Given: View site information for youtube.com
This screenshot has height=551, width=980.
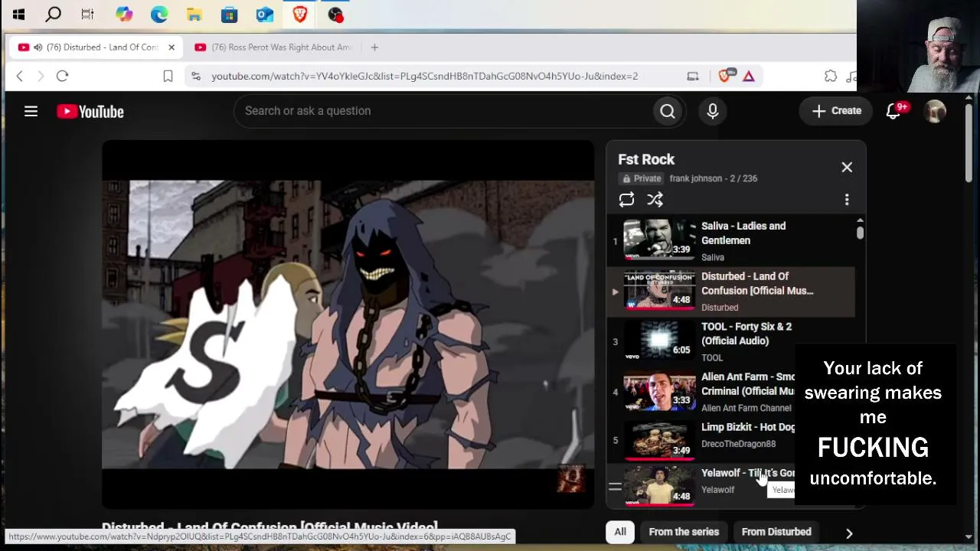Looking at the screenshot, I should click(196, 76).
